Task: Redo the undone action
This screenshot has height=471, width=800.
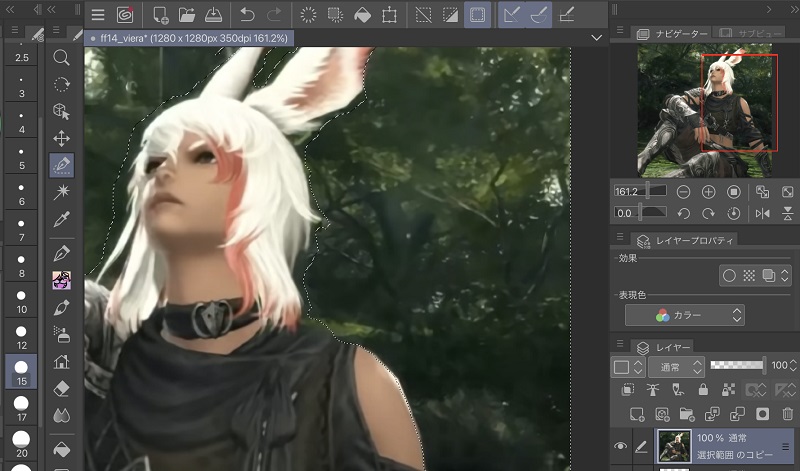Action: [x=274, y=15]
